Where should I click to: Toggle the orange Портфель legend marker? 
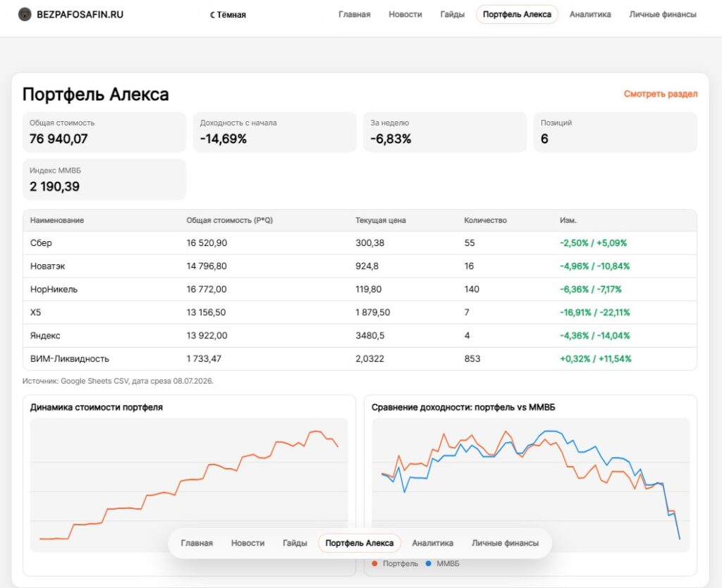pyautogui.click(x=374, y=563)
